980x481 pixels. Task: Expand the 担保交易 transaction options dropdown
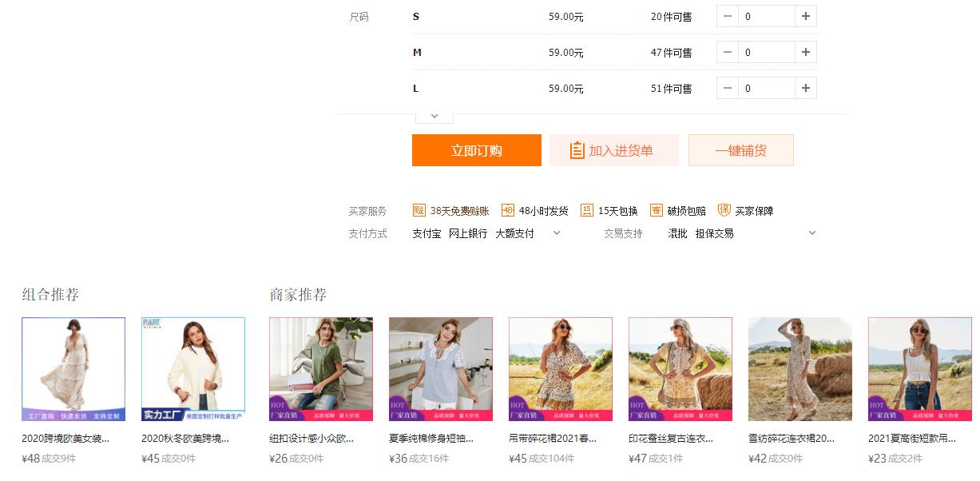[811, 233]
